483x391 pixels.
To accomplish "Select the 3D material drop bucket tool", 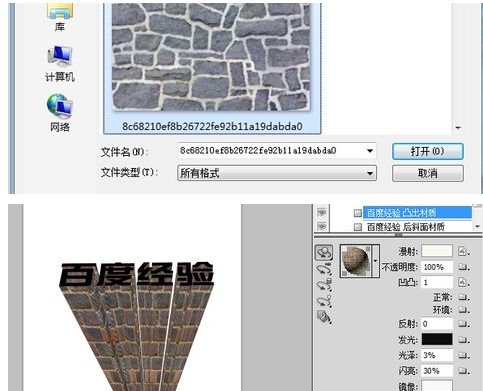I will 325,317.
